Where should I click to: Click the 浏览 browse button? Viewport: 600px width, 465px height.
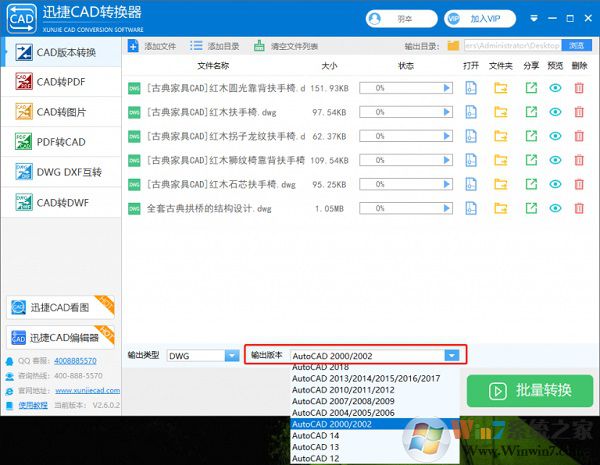(x=576, y=46)
